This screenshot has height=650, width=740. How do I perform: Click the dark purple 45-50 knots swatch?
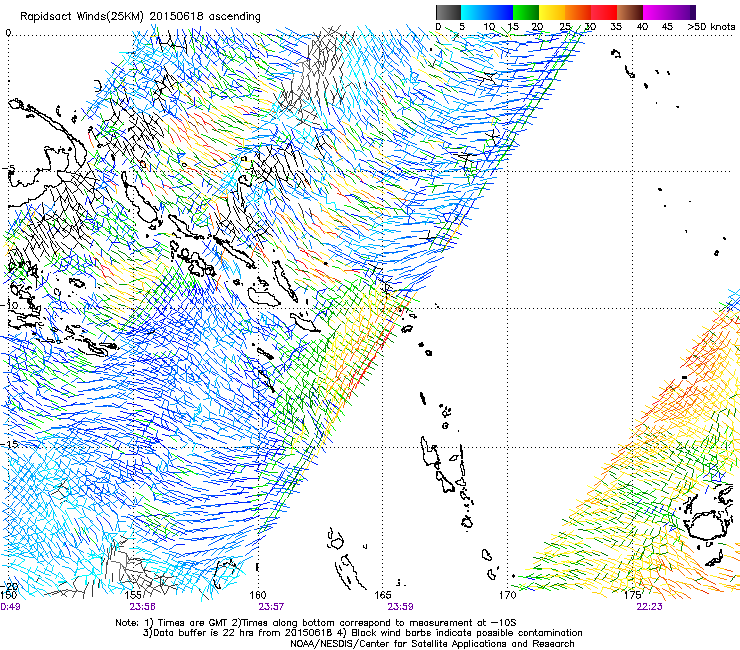point(682,12)
